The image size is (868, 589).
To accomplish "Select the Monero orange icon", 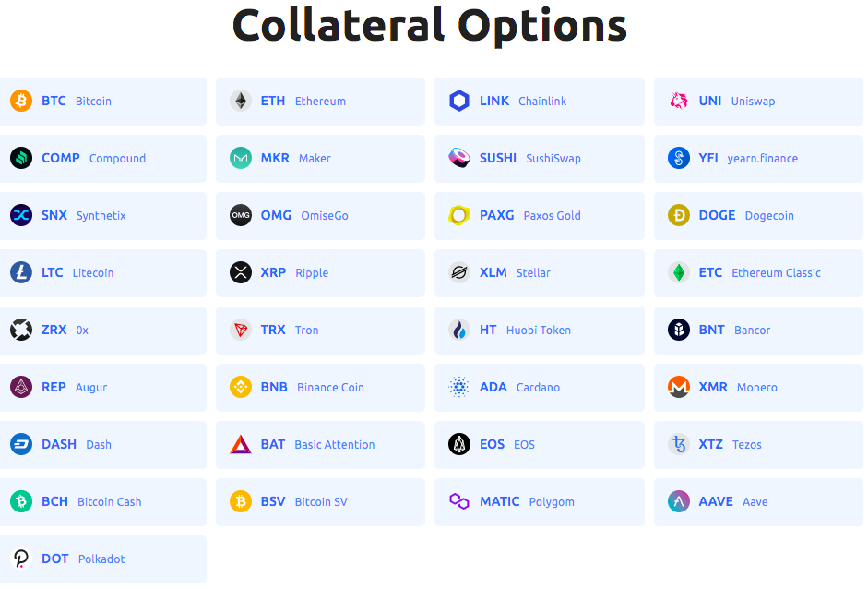I will tap(679, 387).
